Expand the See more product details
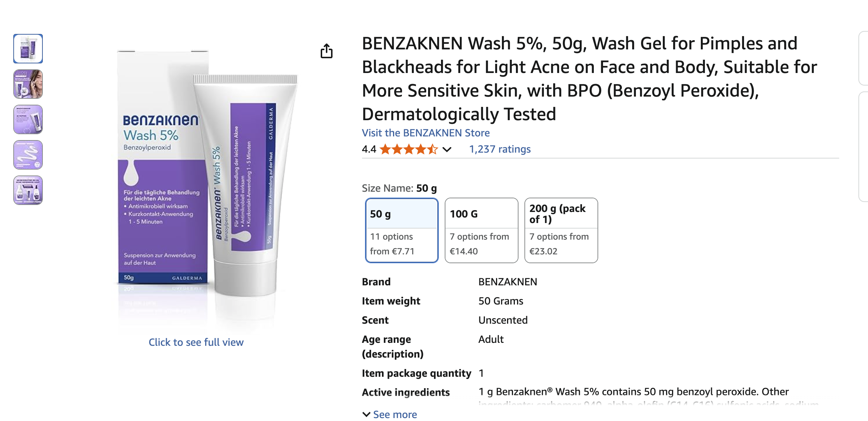The height and width of the screenshot is (421, 868). 390,414
